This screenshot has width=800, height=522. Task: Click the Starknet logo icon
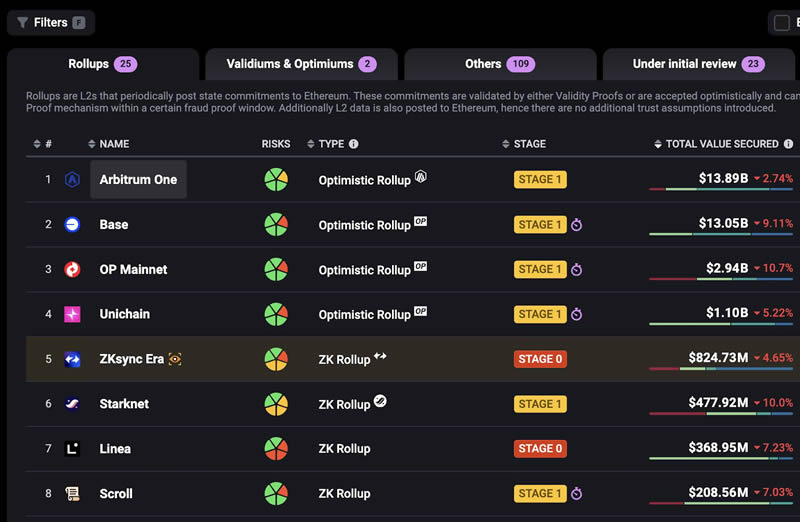pos(72,404)
